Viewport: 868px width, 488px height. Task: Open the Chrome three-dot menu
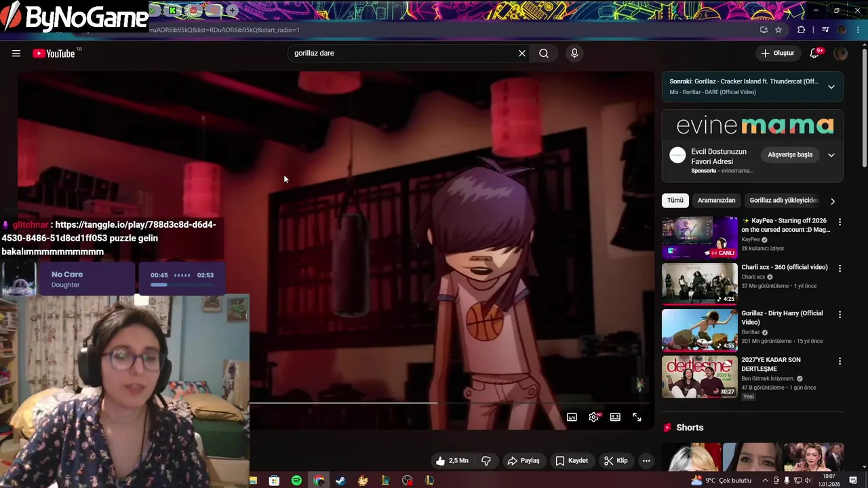point(858,30)
